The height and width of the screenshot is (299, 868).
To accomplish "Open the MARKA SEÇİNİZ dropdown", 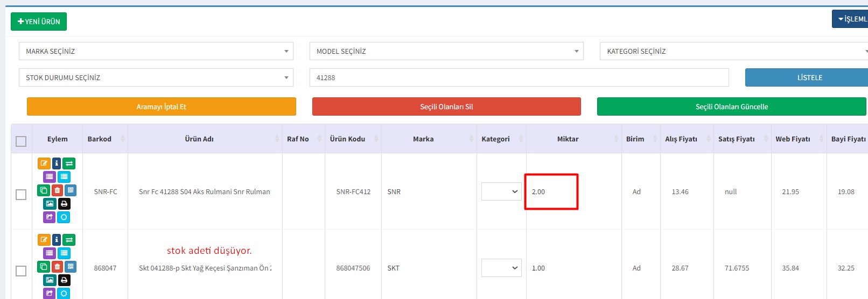I will (156, 52).
